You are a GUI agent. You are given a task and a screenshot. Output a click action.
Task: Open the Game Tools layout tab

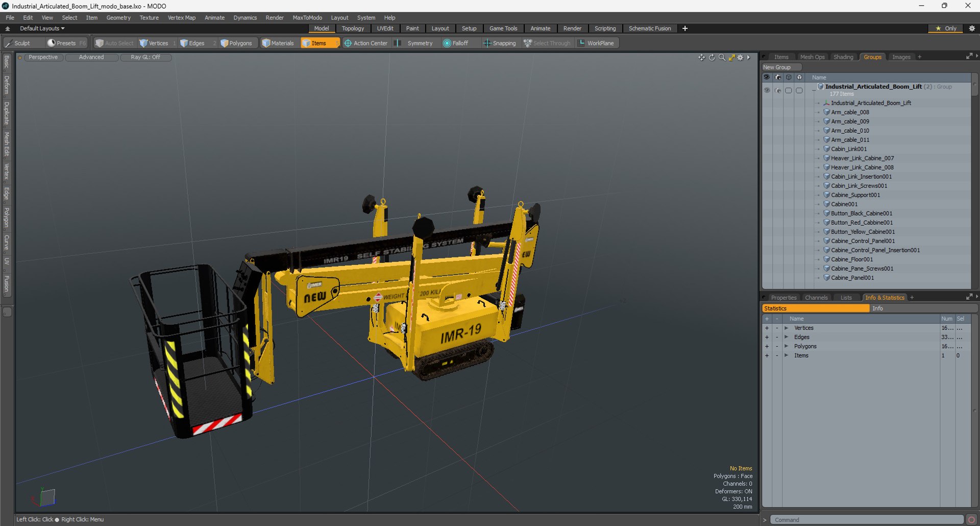pos(503,29)
